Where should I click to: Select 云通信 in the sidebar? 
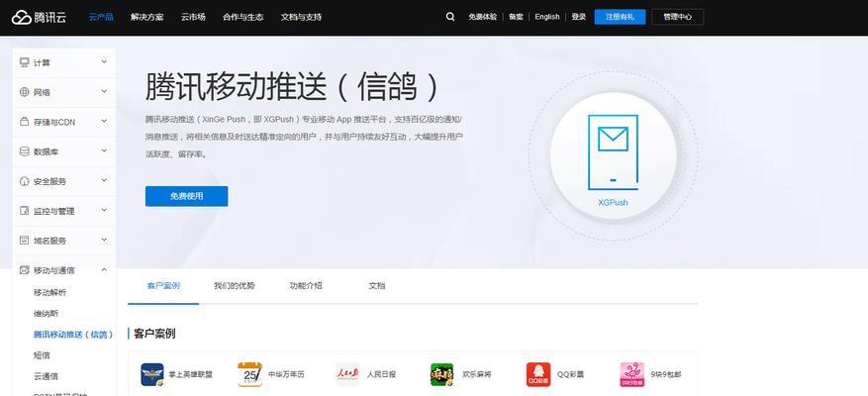[x=46, y=376]
